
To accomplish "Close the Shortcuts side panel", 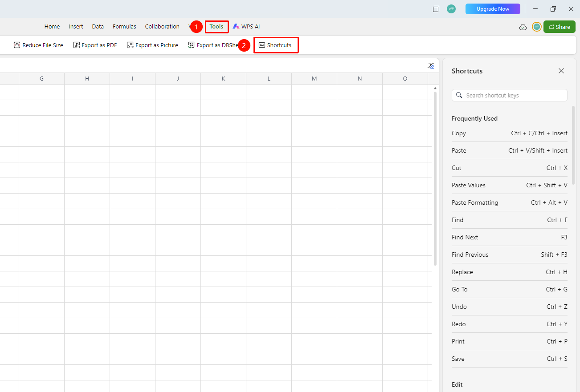I will tap(561, 71).
